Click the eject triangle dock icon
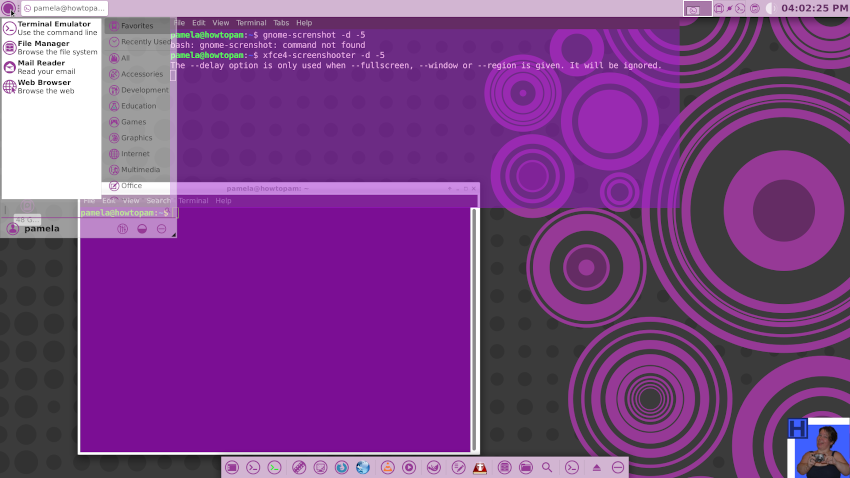 [x=597, y=467]
